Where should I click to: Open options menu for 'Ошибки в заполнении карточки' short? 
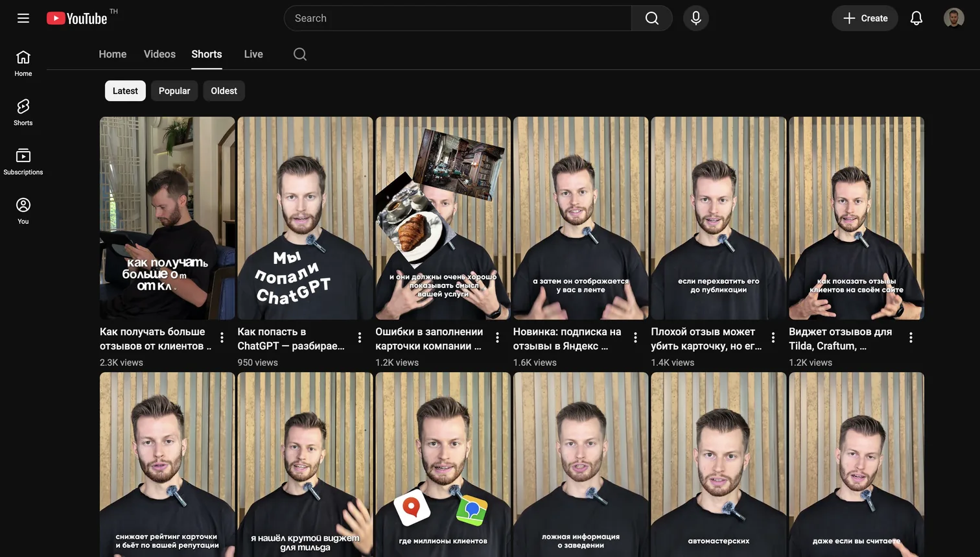click(498, 338)
